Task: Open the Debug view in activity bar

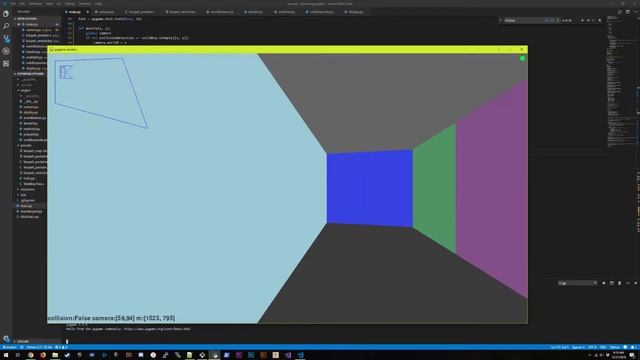Action: tap(6, 51)
